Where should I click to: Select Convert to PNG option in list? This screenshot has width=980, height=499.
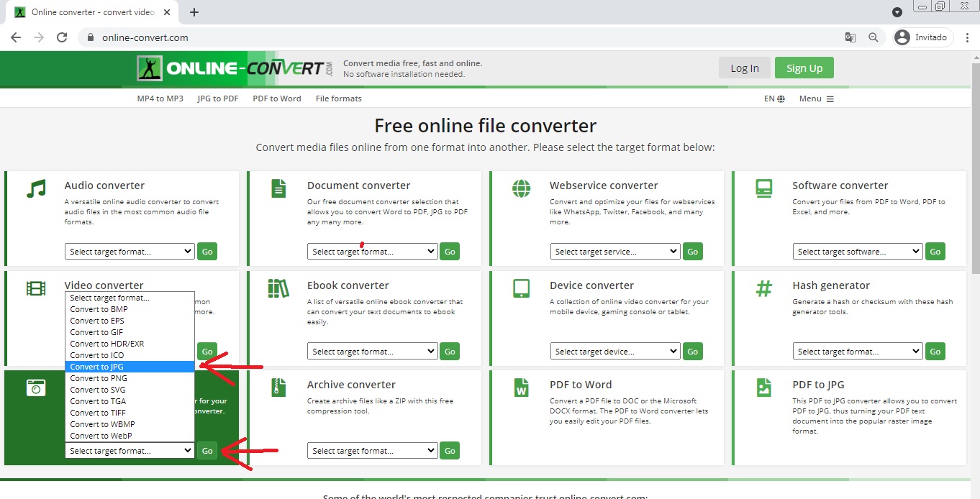pos(130,378)
